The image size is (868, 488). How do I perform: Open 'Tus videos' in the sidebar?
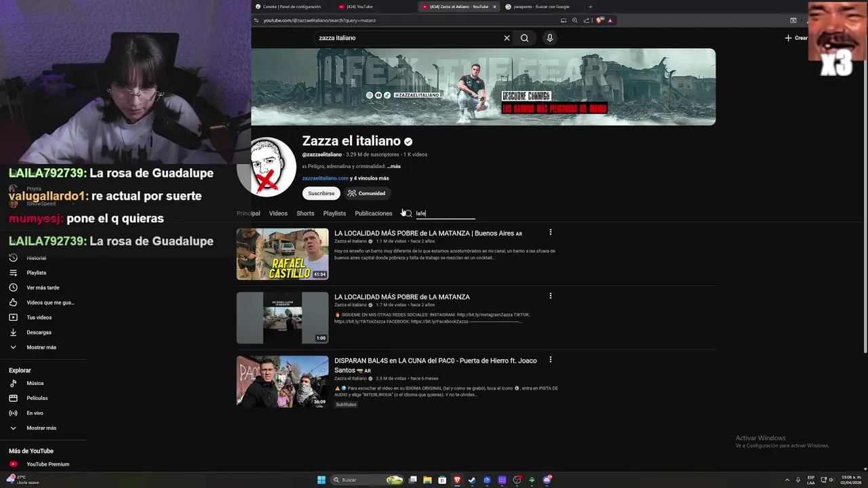[39, 318]
